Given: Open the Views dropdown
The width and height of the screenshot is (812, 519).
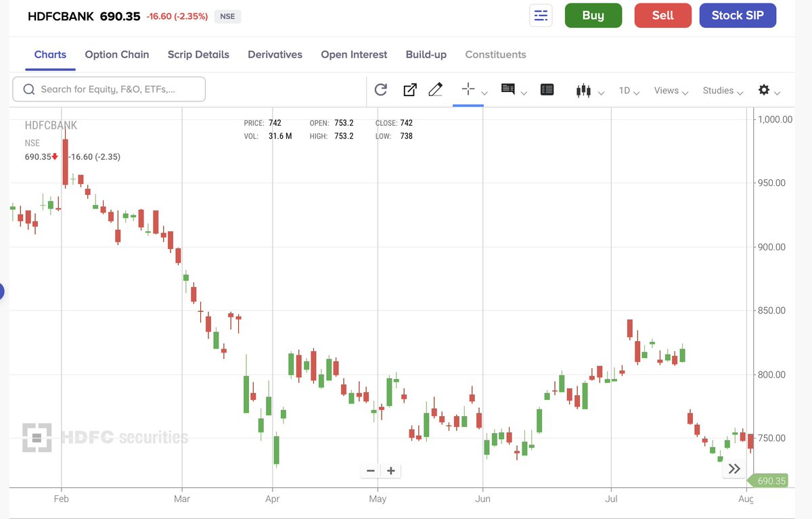Looking at the screenshot, I should pyautogui.click(x=671, y=91).
